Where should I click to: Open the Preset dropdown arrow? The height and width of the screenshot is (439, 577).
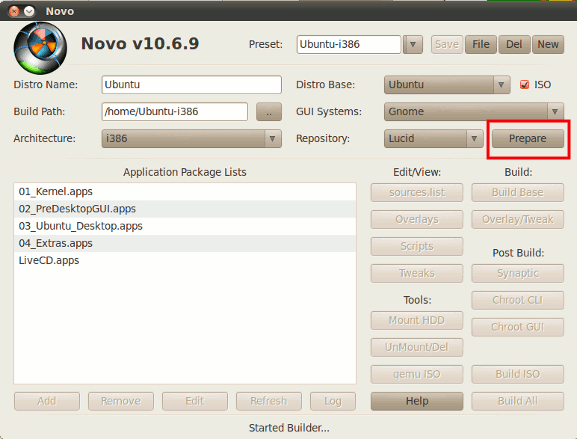(x=413, y=45)
